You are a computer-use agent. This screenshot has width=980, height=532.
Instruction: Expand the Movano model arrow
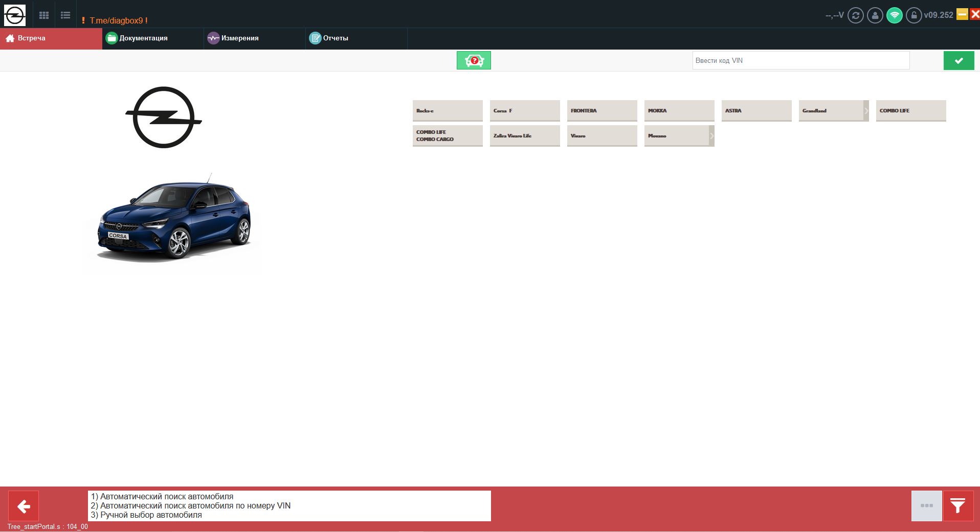pos(711,135)
